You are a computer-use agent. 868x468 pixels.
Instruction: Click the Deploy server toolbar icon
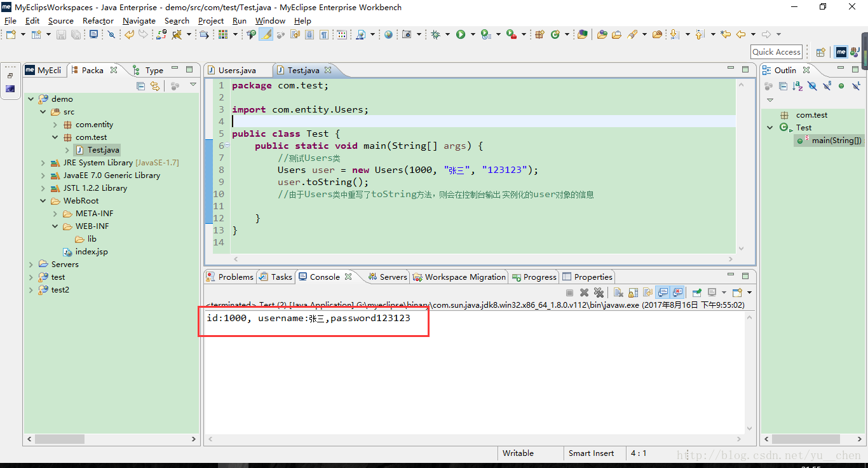pyautogui.click(x=161, y=34)
